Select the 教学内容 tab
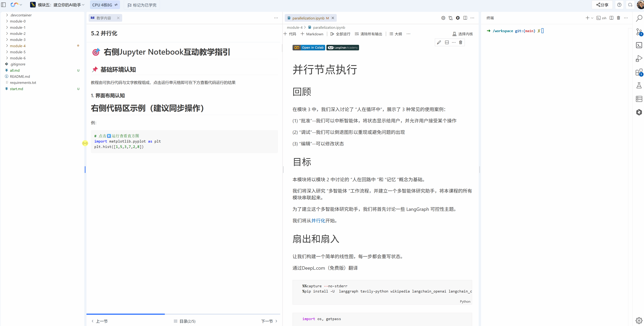Viewport: 644px width, 326px height. pos(104,18)
